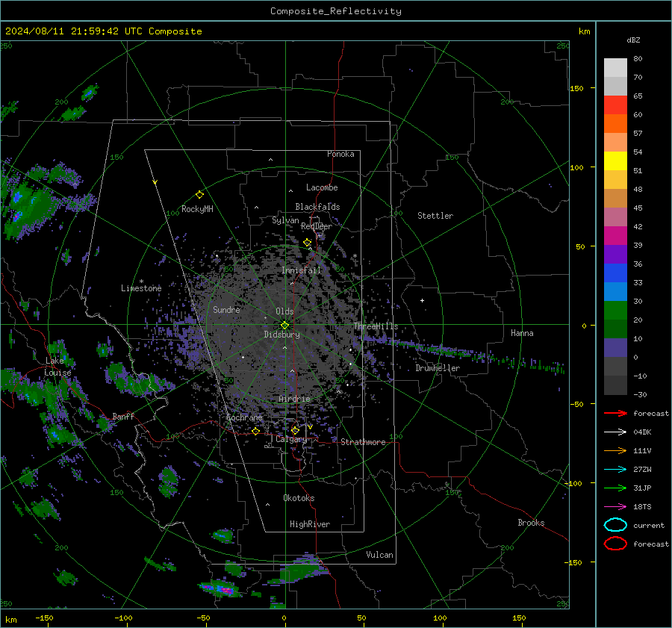Click the white 04DK arrow icon
This screenshot has height=628, width=672.
(x=615, y=432)
